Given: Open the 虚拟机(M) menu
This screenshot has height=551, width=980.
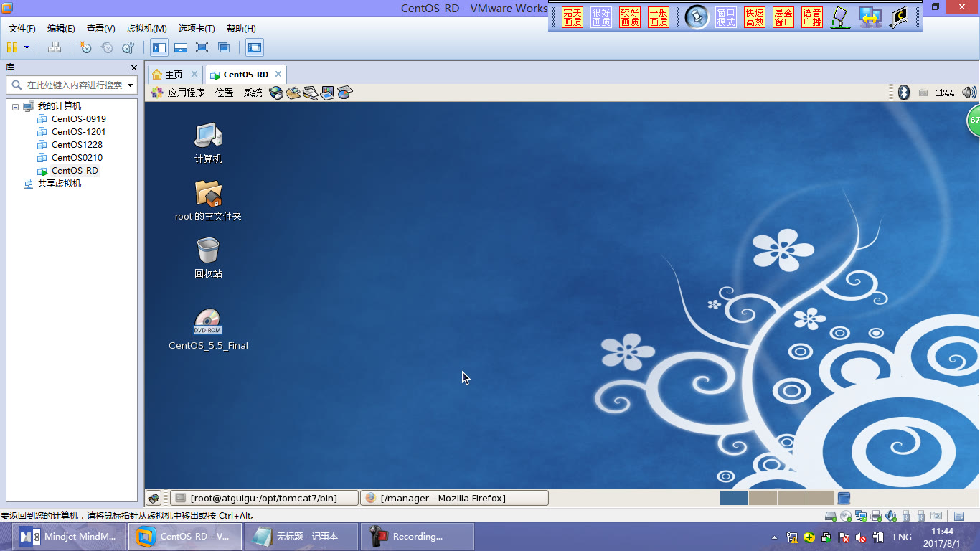Looking at the screenshot, I should point(147,29).
